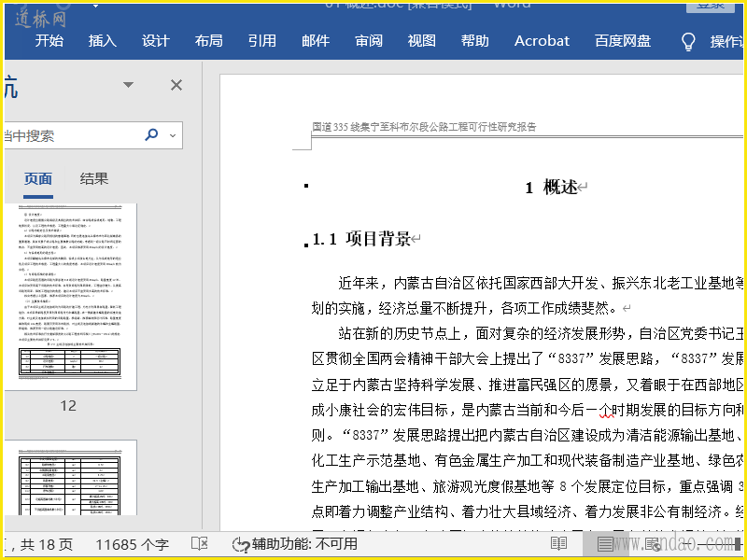
Task: Switch to Print Layout view icon
Action: pyautogui.click(x=605, y=544)
